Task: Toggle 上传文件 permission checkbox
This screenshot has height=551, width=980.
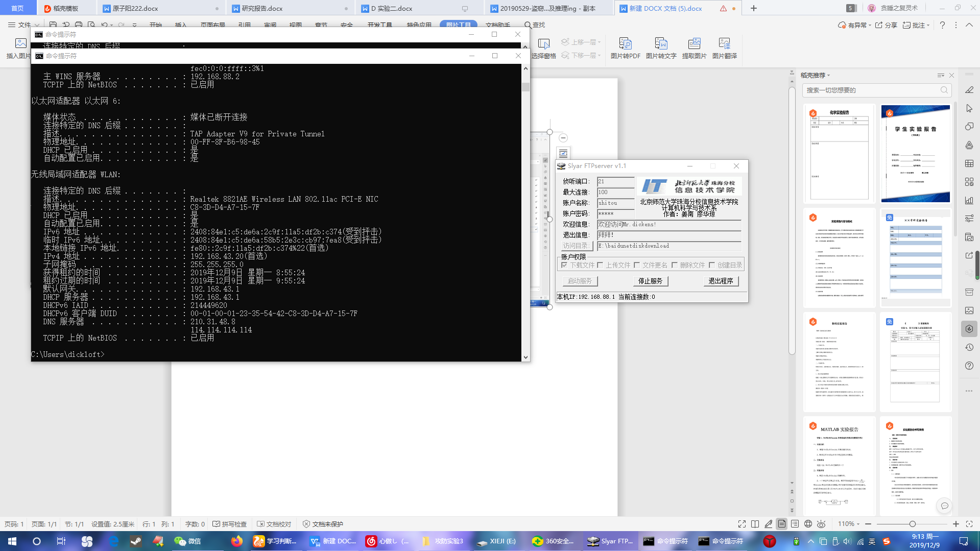Action: (x=600, y=265)
